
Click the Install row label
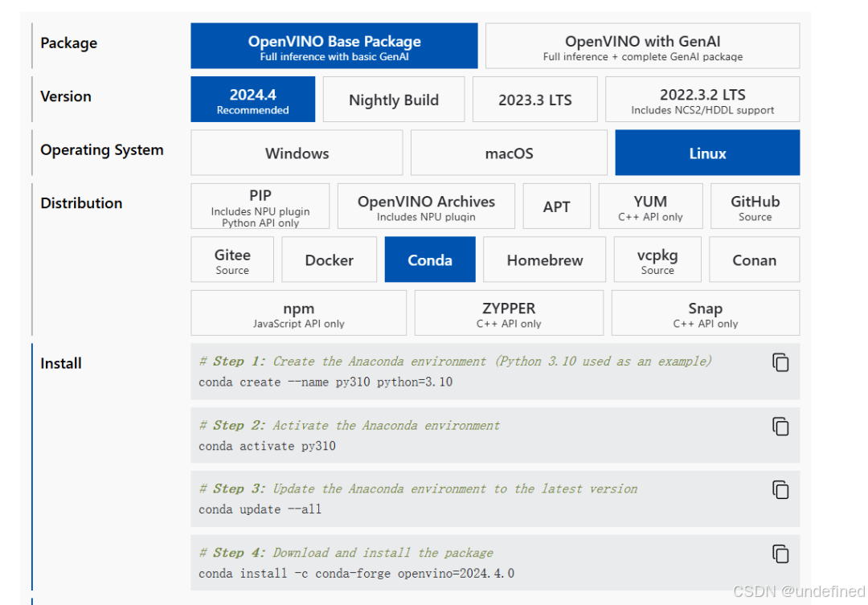click(61, 364)
